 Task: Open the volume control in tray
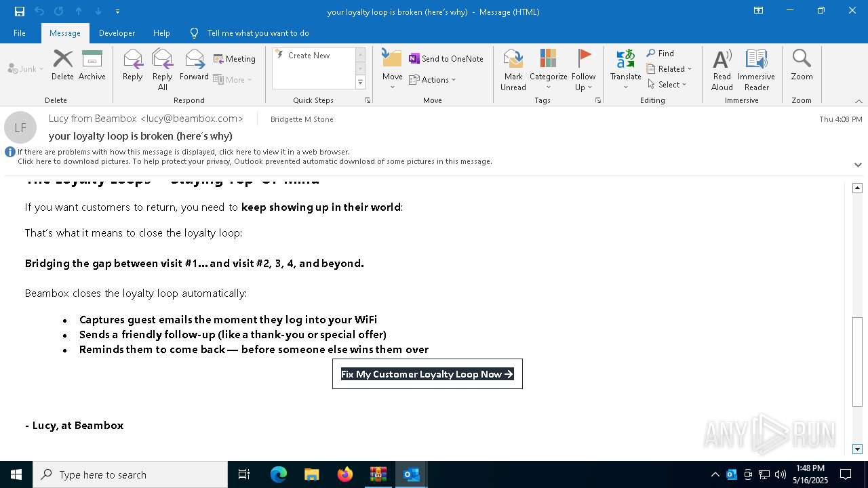[x=780, y=474]
